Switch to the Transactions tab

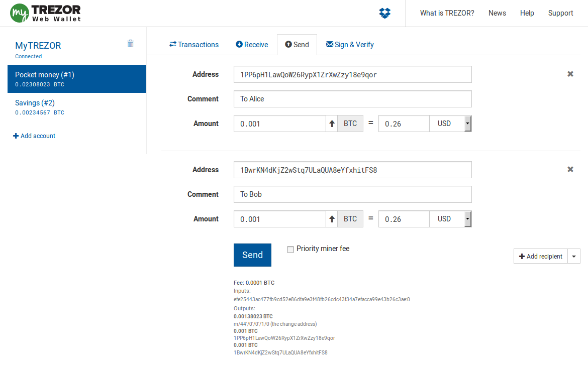(194, 45)
